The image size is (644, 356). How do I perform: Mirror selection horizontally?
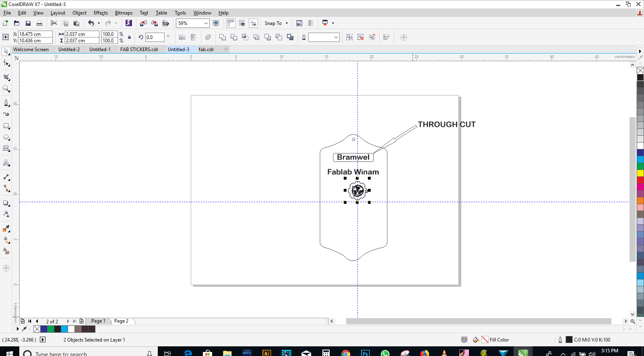pyautogui.click(x=182, y=37)
